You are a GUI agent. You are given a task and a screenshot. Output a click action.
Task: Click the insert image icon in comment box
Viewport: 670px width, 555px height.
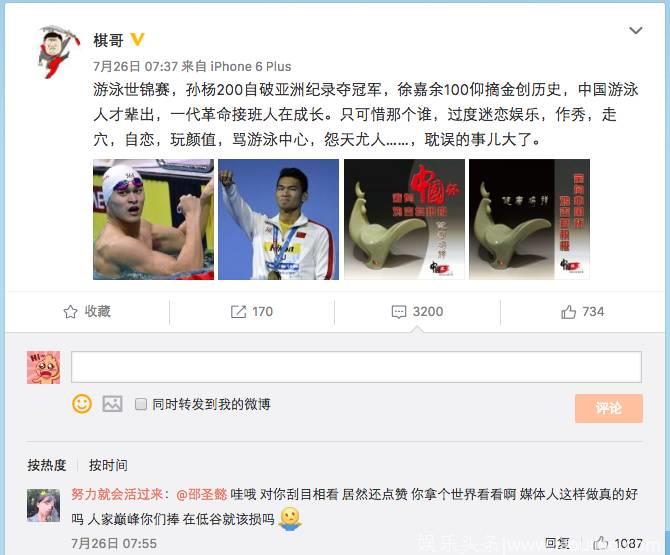click(112, 404)
